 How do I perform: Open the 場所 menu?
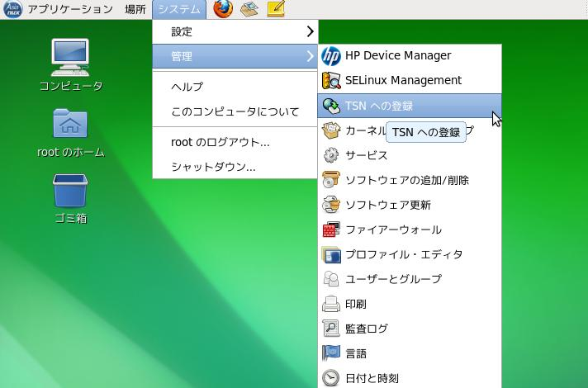pyautogui.click(x=135, y=10)
